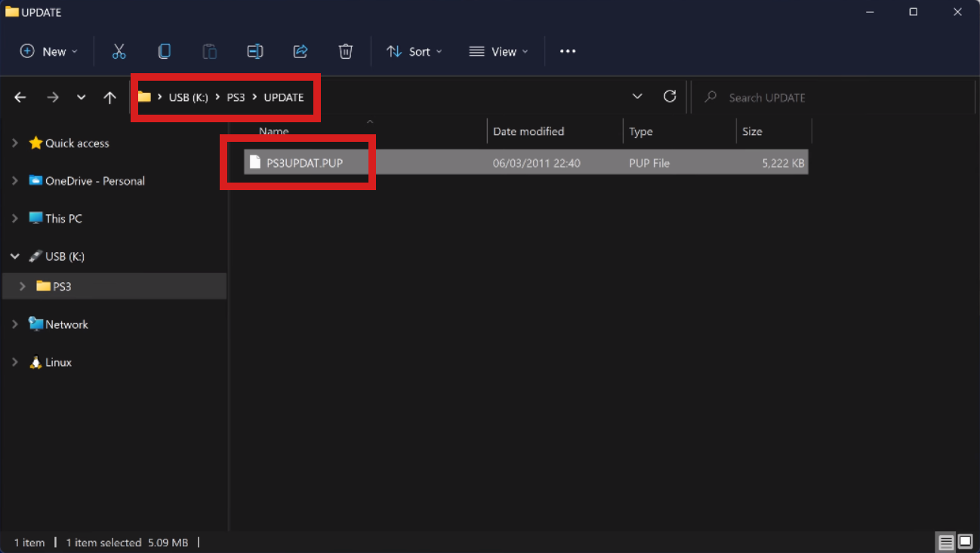Click the Search UPDATE field

click(834, 97)
